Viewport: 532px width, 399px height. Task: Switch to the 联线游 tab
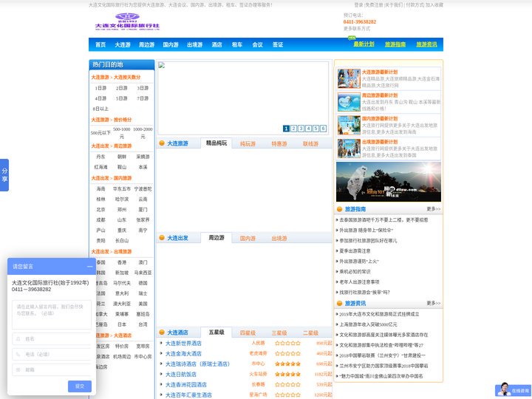[311, 143]
